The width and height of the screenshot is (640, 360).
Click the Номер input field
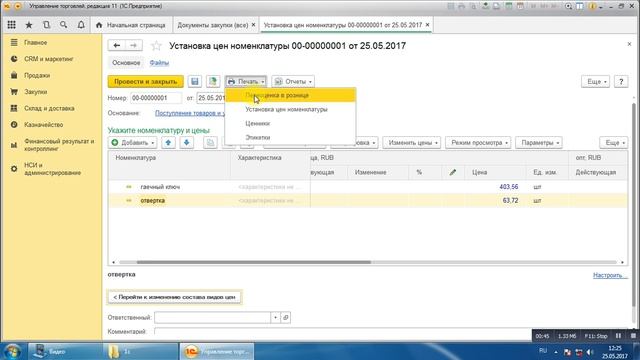[156, 98]
